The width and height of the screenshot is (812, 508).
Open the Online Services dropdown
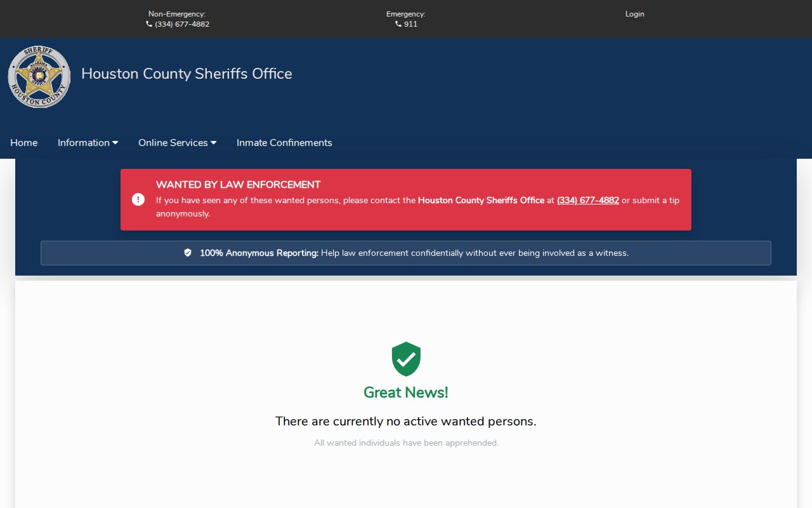pyautogui.click(x=178, y=143)
